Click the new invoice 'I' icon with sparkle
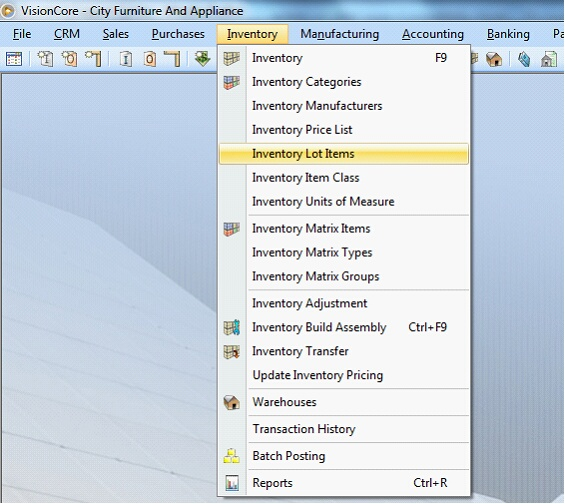This screenshot has width=565, height=504. [45, 59]
